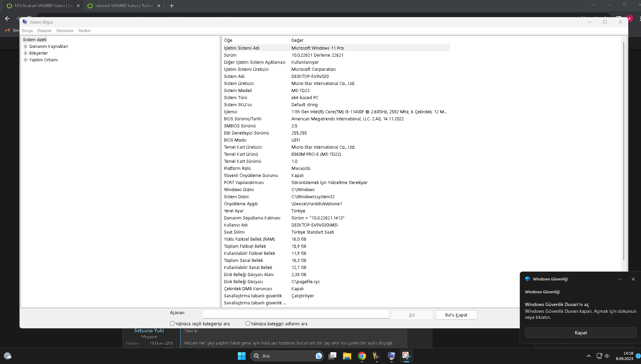Screen dimensions: 641x364
Task: Open the Düzenle menu
Action: (45, 31)
